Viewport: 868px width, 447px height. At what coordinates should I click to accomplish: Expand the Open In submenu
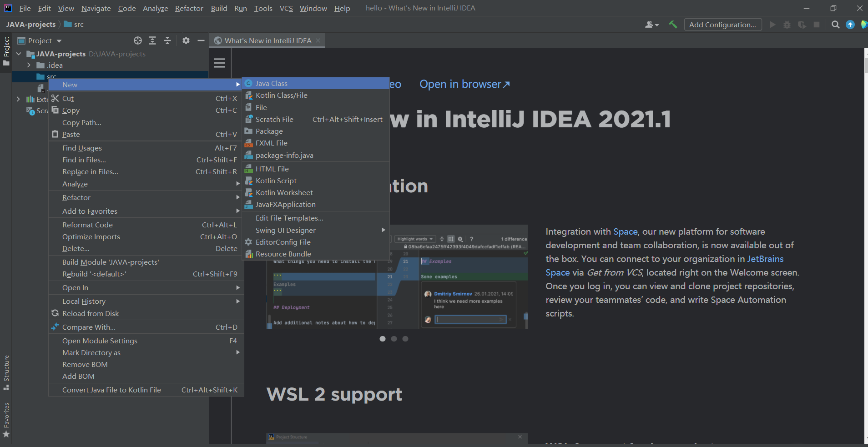[x=146, y=287]
